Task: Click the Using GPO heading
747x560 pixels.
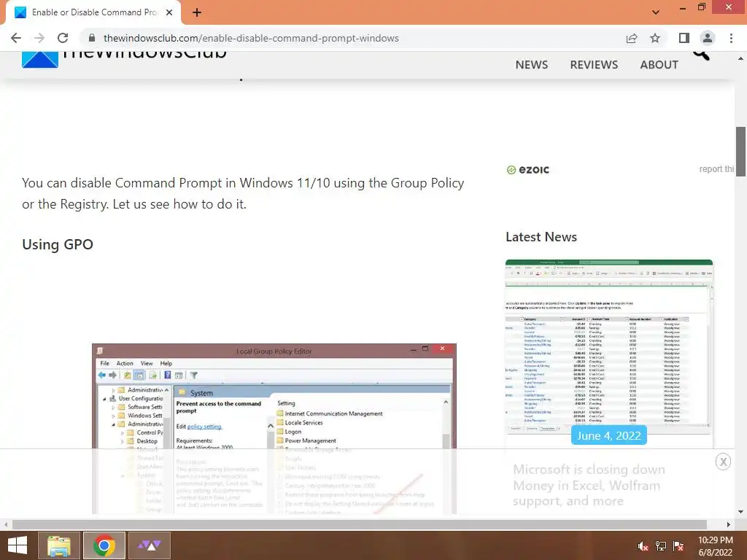Action: pos(58,244)
